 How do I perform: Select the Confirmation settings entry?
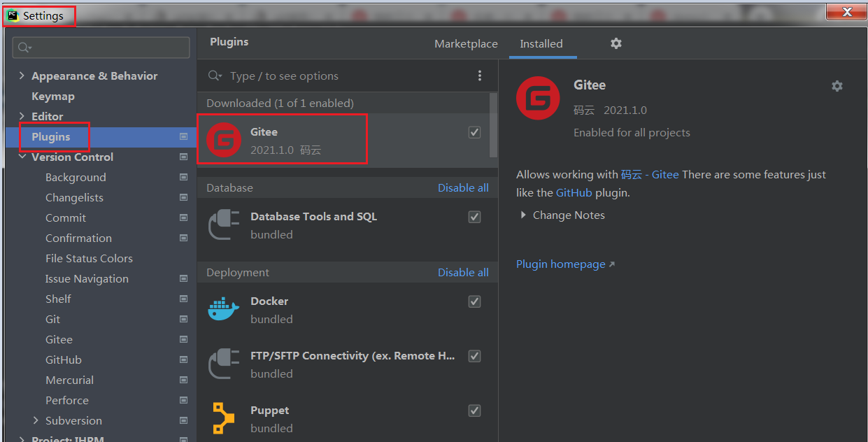[78, 238]
